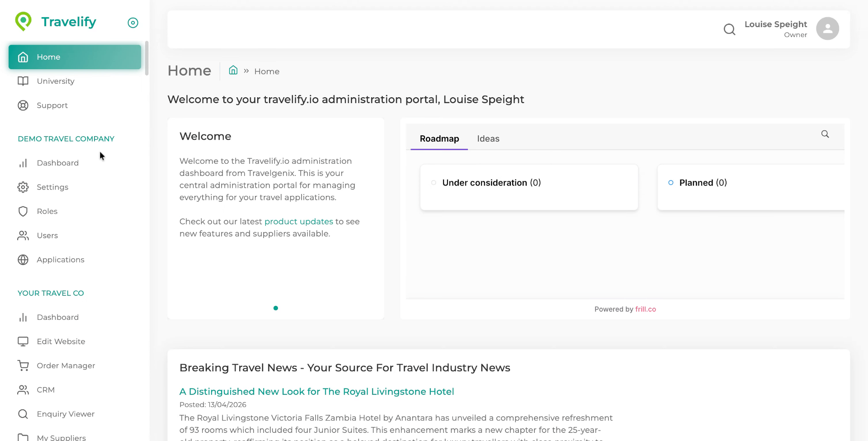Go to Support in sidebar

point(75,105)
